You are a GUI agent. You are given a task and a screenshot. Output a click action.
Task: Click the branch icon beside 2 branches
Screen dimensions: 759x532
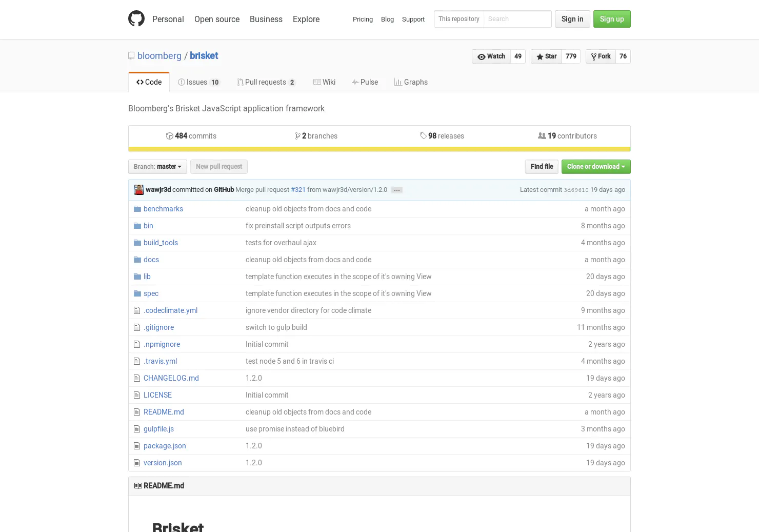(x=297, y=136)
